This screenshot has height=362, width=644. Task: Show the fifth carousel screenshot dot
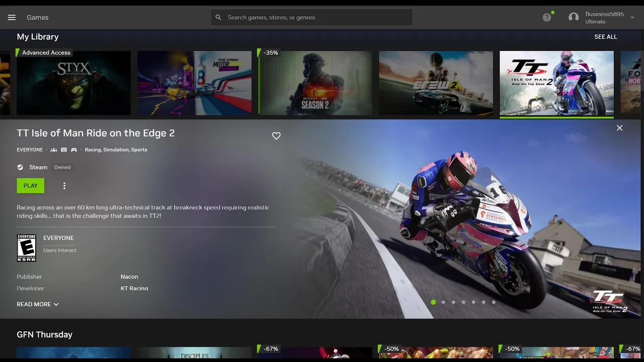coord(473,302)
